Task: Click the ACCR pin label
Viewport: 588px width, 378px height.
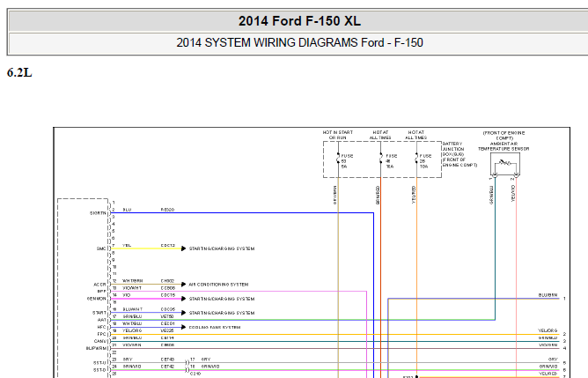Action: point(99,285)
